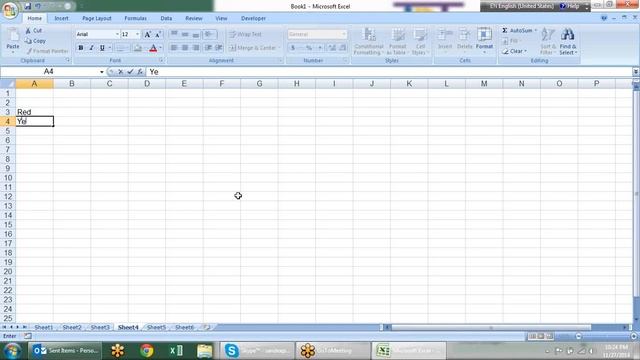Click the Decrease Font Size icon

click(x=158, y=34)
